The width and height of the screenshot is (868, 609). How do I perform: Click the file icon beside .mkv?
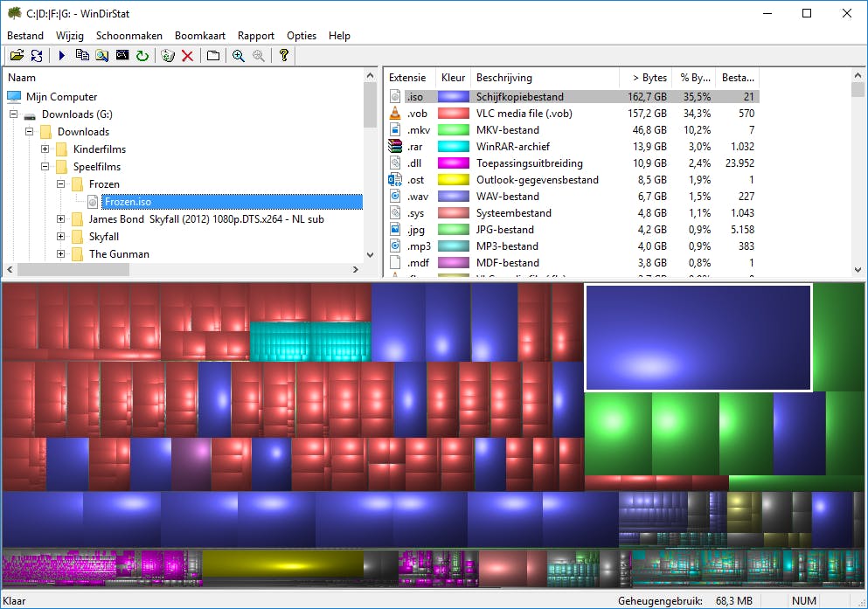pos(395,129)
